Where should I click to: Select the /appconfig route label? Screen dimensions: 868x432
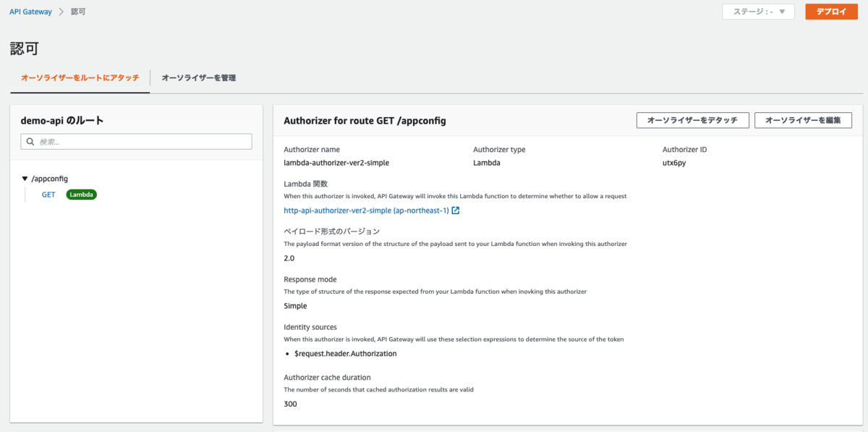point(50,178)
